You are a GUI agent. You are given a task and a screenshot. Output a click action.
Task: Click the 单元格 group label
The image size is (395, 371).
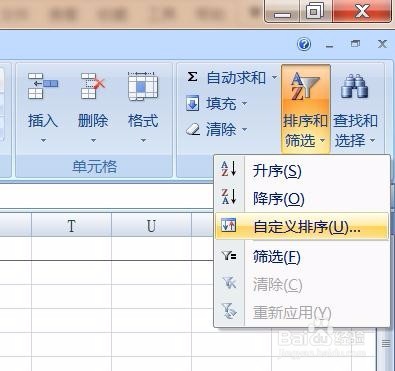(95, 166)
